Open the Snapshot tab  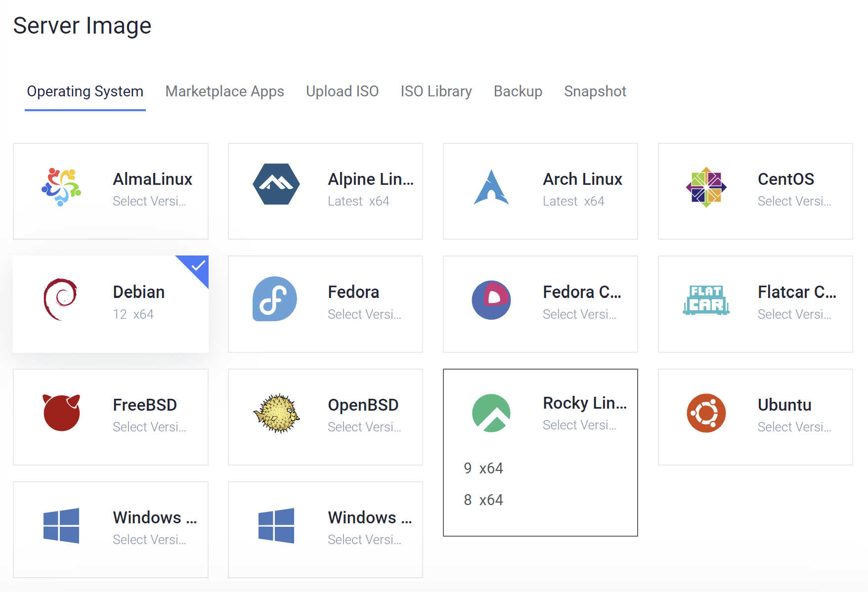point(595,91)
